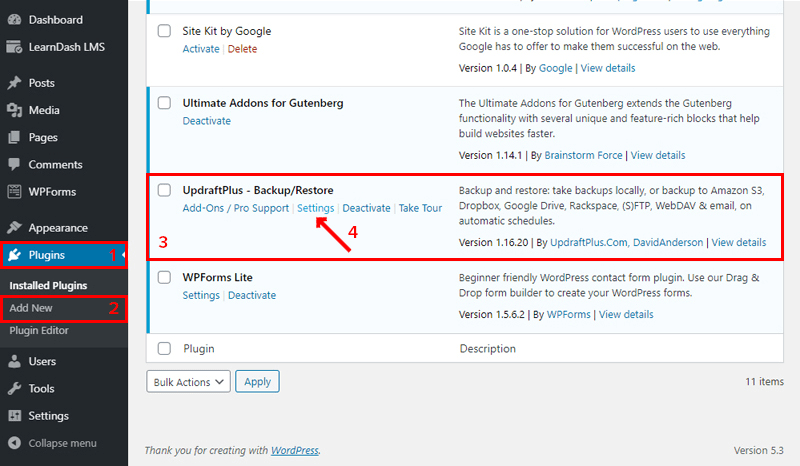The image size is (800, 466).
Task: Go to Posts menu item
Action: pyautogui.click(x=41, y=83)
